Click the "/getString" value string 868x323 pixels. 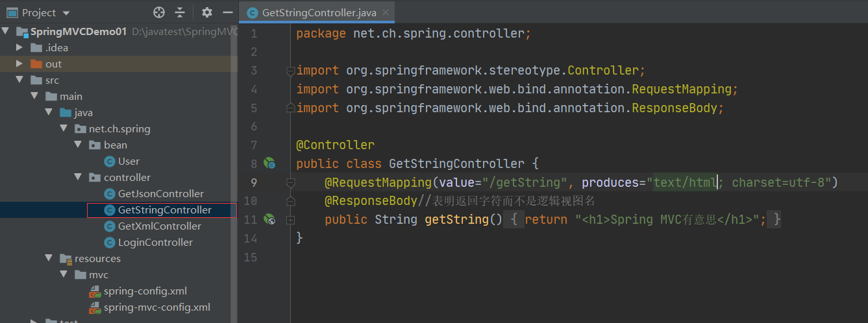(x=525, y=182)
